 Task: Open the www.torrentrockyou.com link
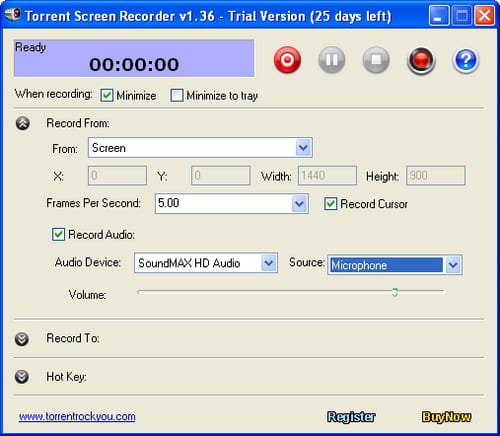pos(77,416)
